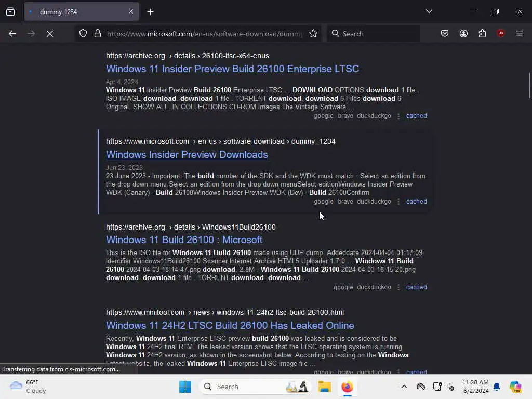Open File Explorer from the taskbar
The height and width of the screenshot is (399, 532).
[324, 387]
